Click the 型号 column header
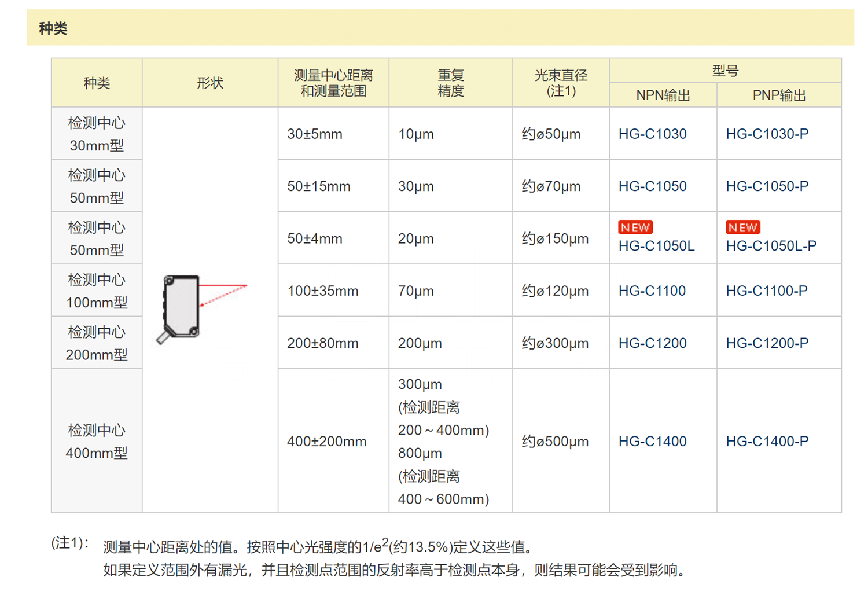Screen dimensions: 868x610 point(725,71)
